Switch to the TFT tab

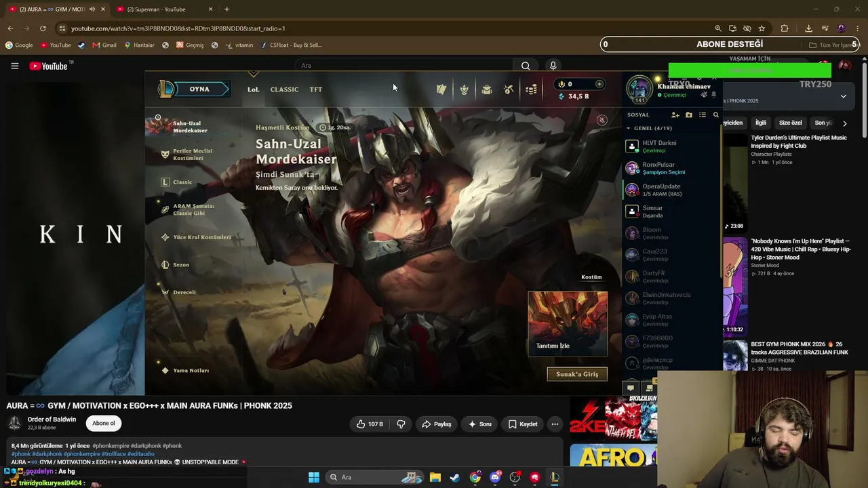[316, 89]
